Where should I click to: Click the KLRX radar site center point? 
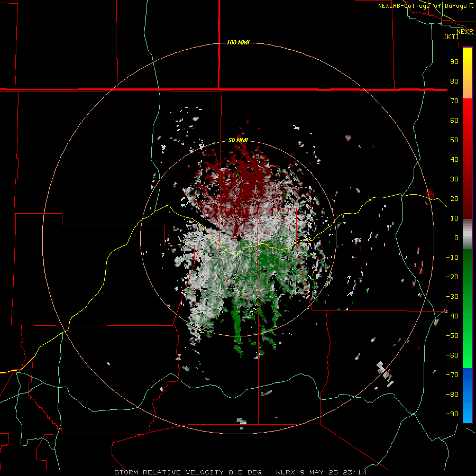coord(240,239)
